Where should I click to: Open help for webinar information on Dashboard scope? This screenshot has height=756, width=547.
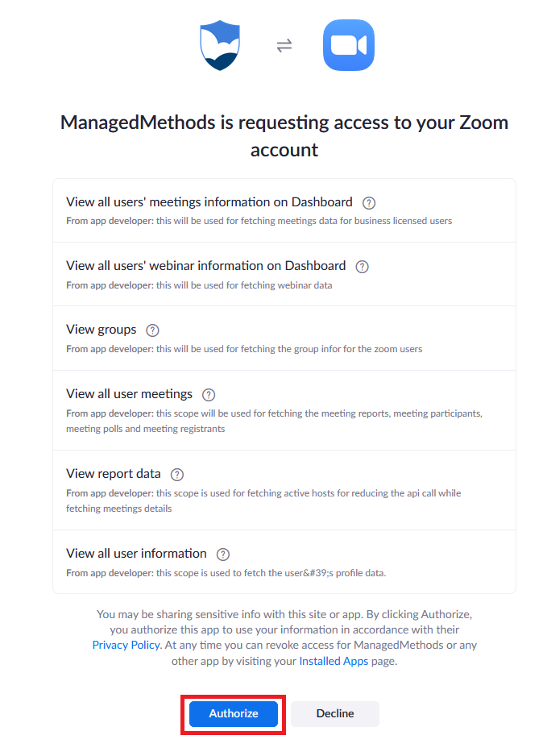pyautogui.click(x=362, y=266)
